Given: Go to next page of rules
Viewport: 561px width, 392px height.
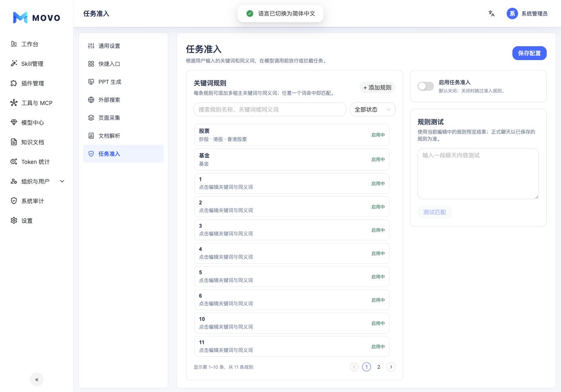Looking at the screenshot, I should pyautogui.click(x=391, y=367).
